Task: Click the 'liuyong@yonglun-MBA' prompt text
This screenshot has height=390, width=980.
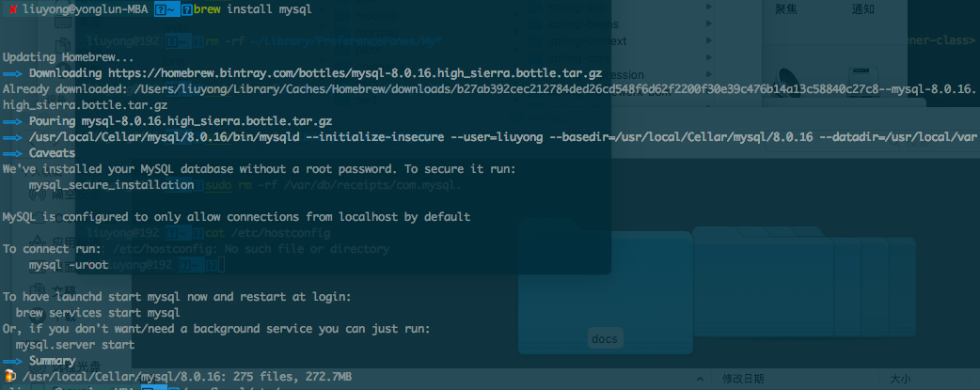Action: click(x=85, y=10)
